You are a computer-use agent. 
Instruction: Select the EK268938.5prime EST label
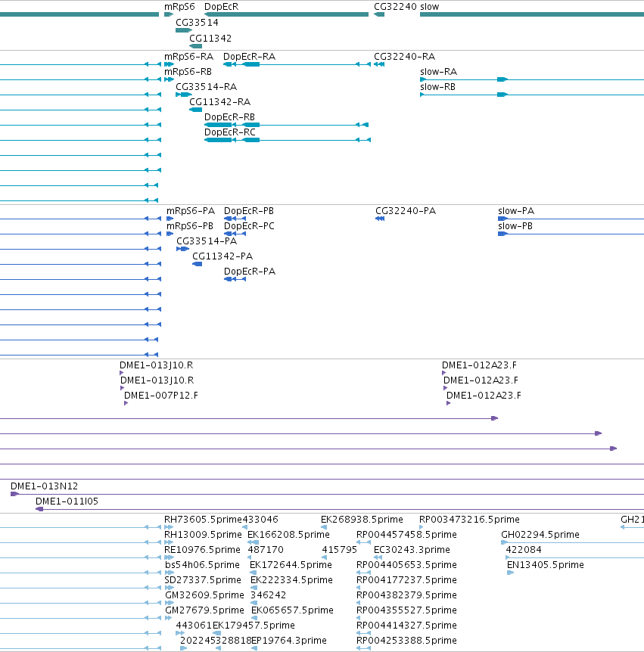(362, 520)
